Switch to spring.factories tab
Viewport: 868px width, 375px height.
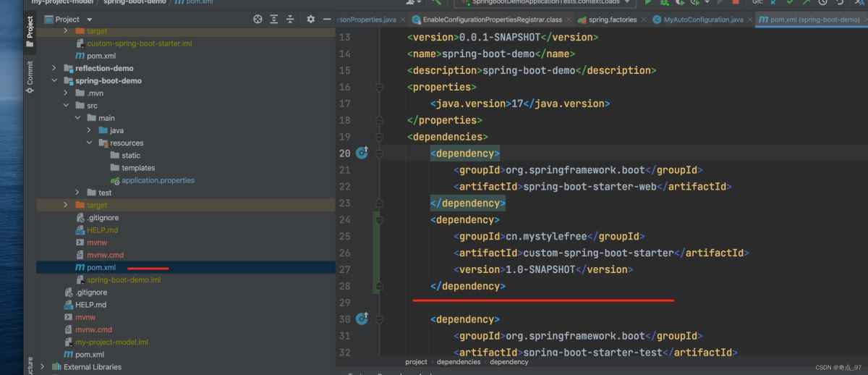(610, 20)
